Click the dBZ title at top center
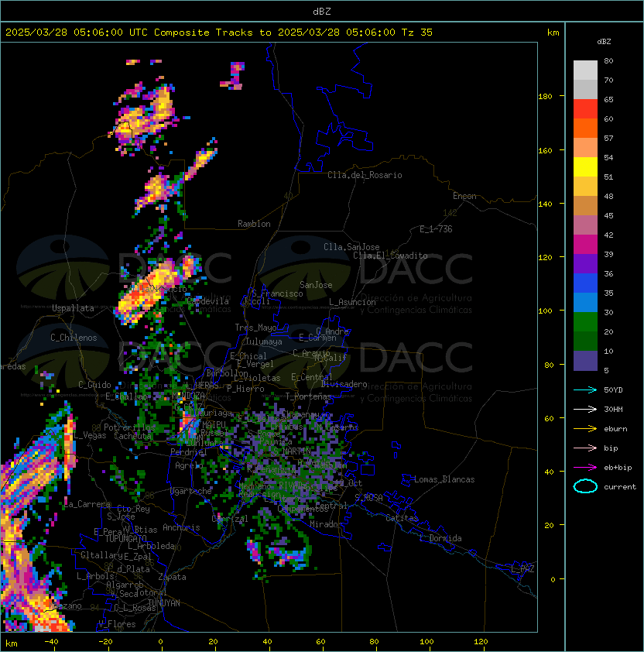 [x=322, y=11]
